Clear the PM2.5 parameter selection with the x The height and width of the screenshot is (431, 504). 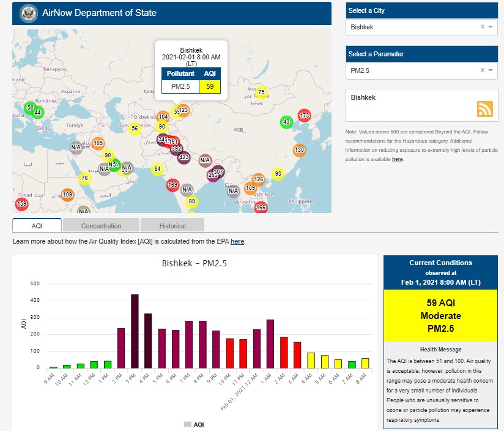[482, 70]
